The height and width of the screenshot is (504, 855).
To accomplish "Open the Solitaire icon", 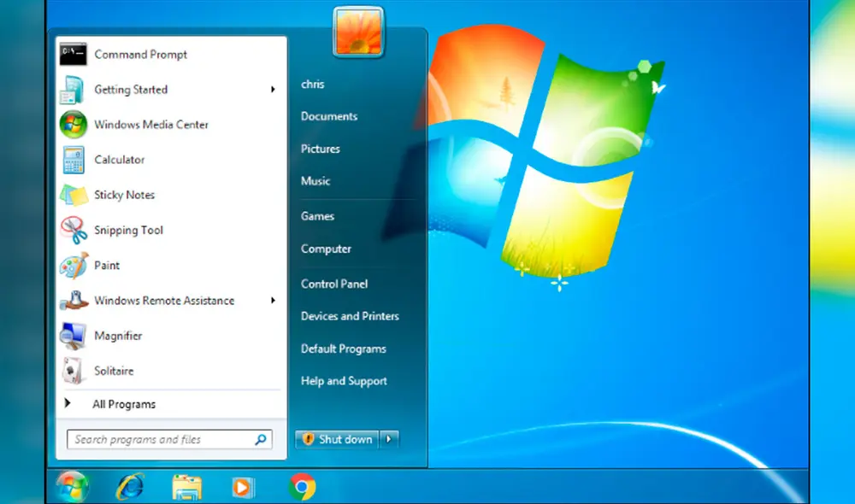I will 74,371.
